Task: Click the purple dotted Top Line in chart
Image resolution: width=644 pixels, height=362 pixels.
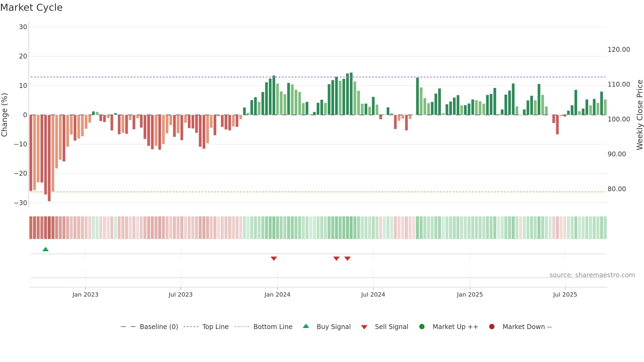Action: point(318,77)
